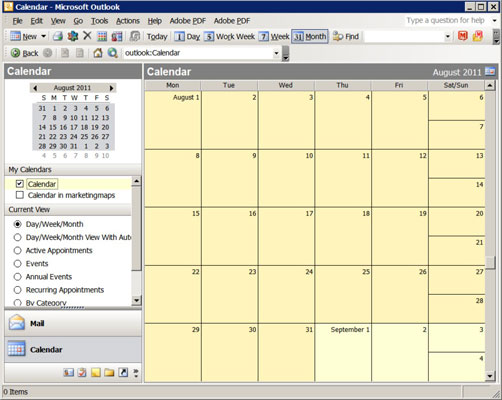Delete with the X toolbar icon

87,36
